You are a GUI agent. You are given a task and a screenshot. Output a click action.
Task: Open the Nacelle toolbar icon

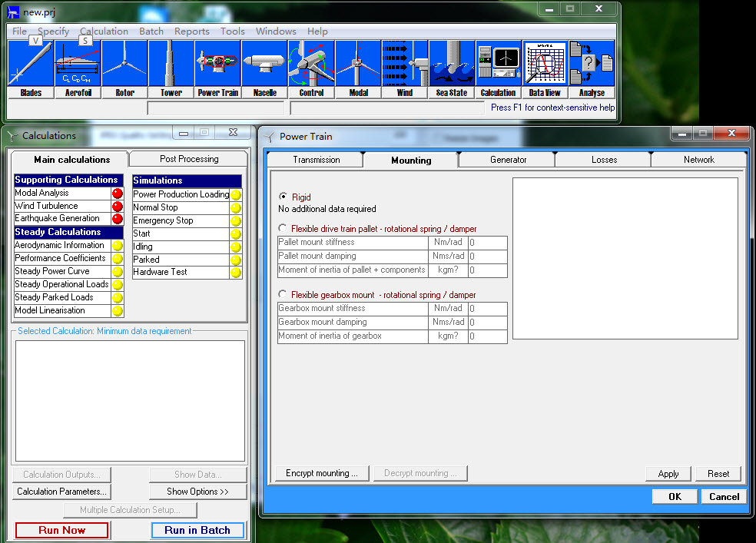265,69
